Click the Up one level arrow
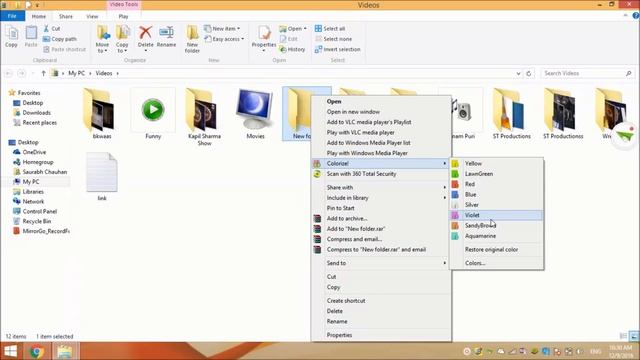 tap(43, 73)
